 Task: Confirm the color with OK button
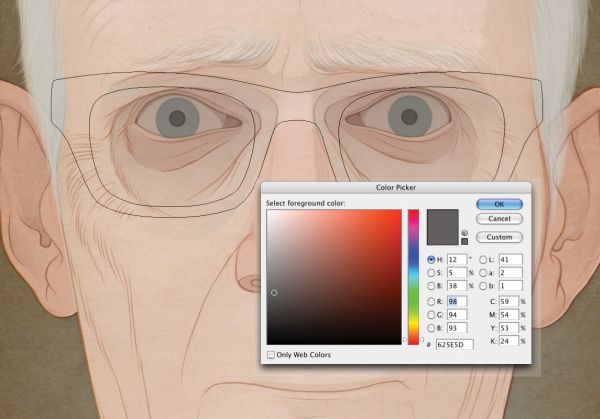click(499, 204)
